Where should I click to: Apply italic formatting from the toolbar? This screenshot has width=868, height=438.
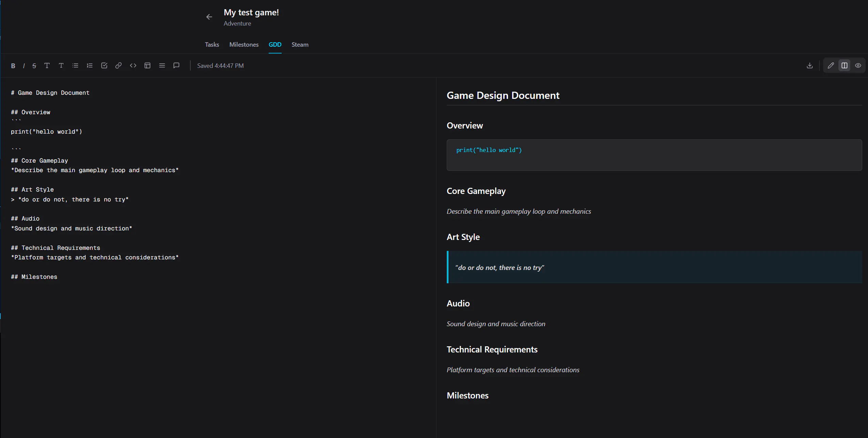24,66
